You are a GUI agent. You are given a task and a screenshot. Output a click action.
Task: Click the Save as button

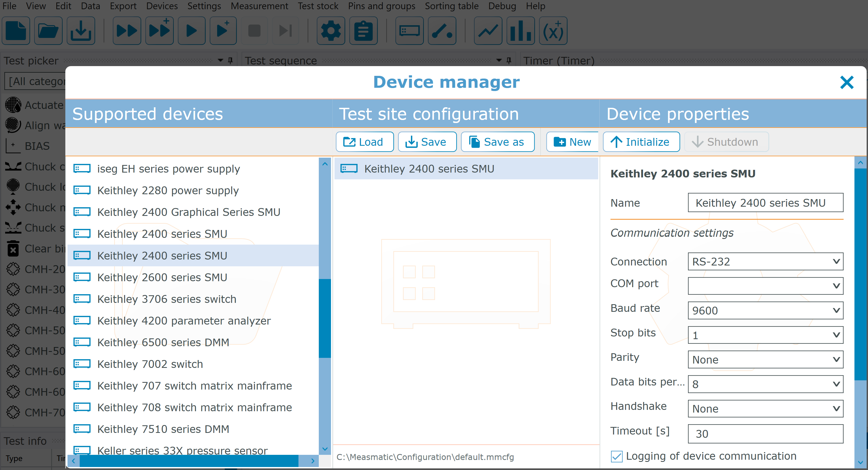(498, 142)
